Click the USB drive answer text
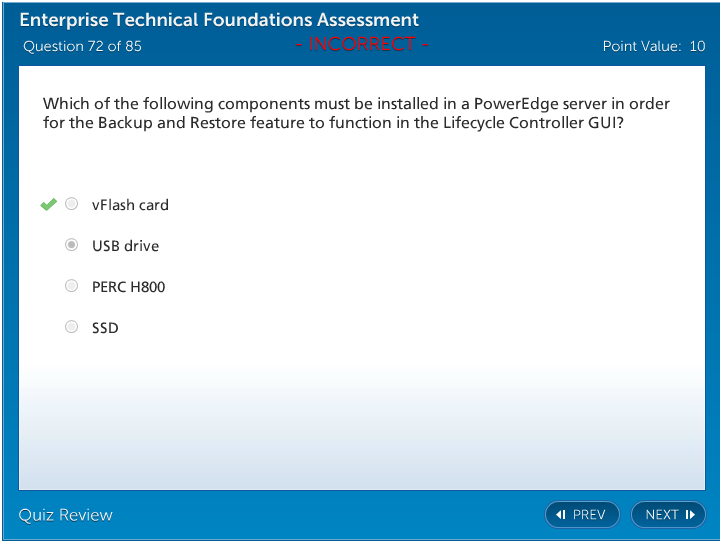 pos(125,246)
